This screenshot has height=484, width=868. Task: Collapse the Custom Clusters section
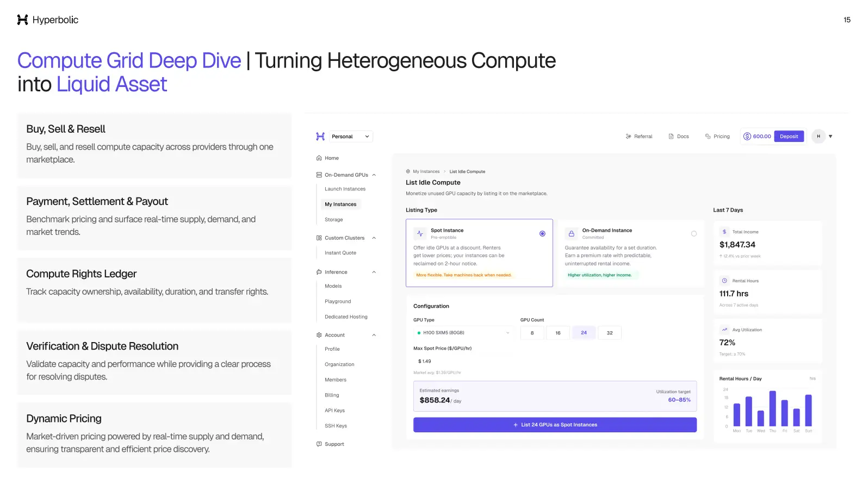374,238
